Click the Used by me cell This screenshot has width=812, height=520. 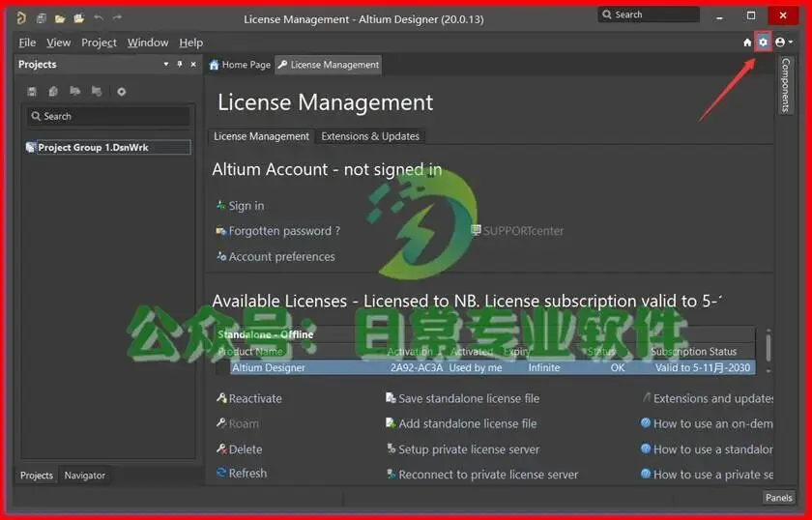coord(476,367)
